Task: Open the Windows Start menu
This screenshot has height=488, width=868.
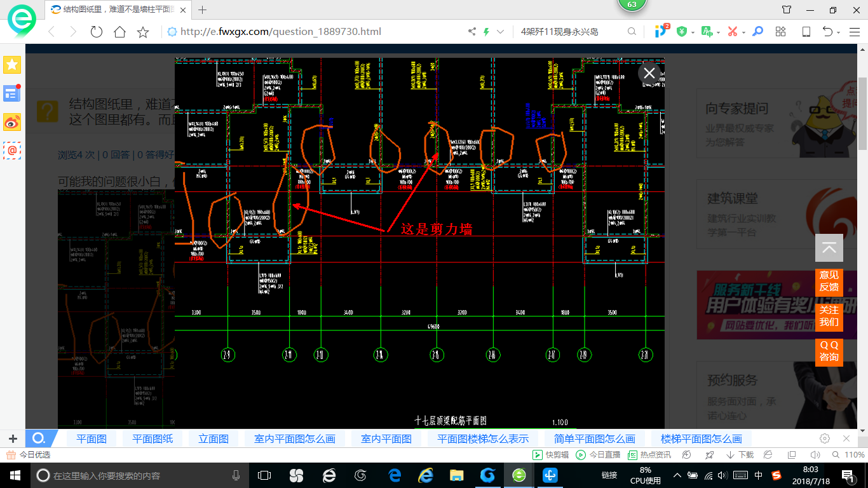Action: click(x=14, y=475)
